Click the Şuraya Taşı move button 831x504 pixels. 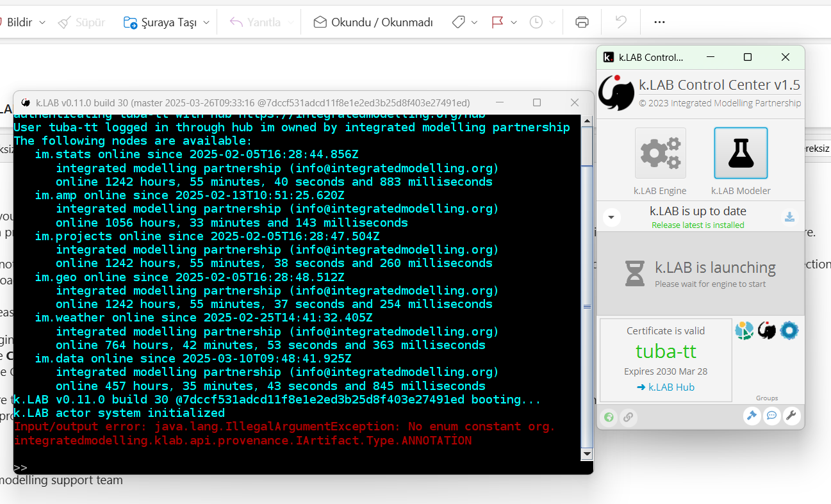coord(160,22)
